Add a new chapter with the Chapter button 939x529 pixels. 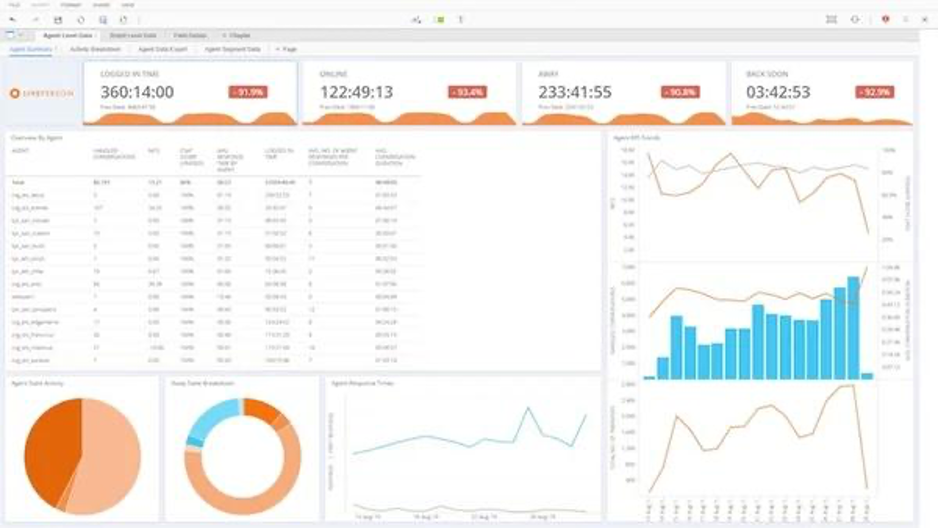[239, 35]
